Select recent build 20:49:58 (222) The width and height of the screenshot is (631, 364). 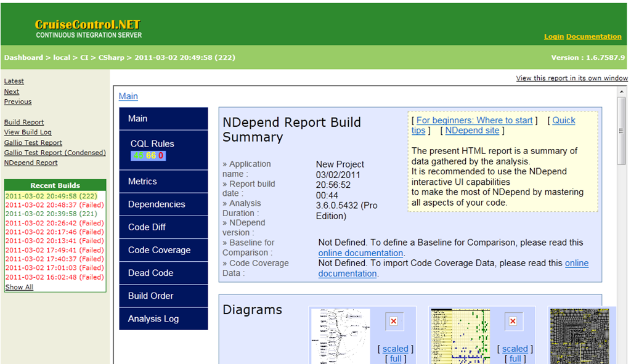[51, 196]
